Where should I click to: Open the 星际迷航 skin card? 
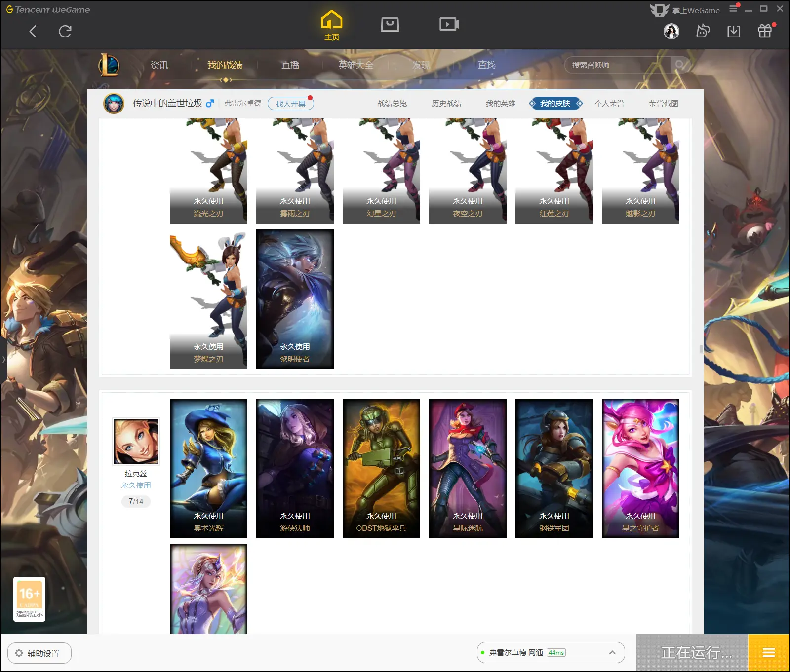point(468,468)
